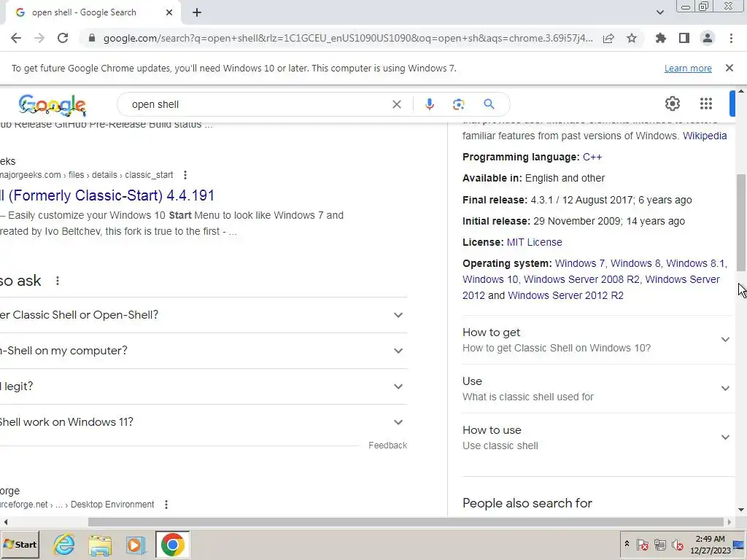747x560 pixels.
Task: Launch Internet Explorer from the taskbar
Action: click(x=64, y=544)
